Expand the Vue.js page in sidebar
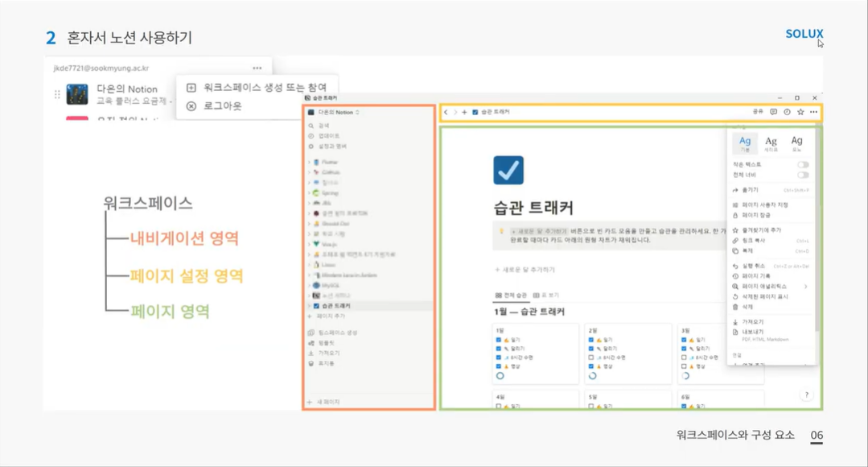 tap(310, 244)
